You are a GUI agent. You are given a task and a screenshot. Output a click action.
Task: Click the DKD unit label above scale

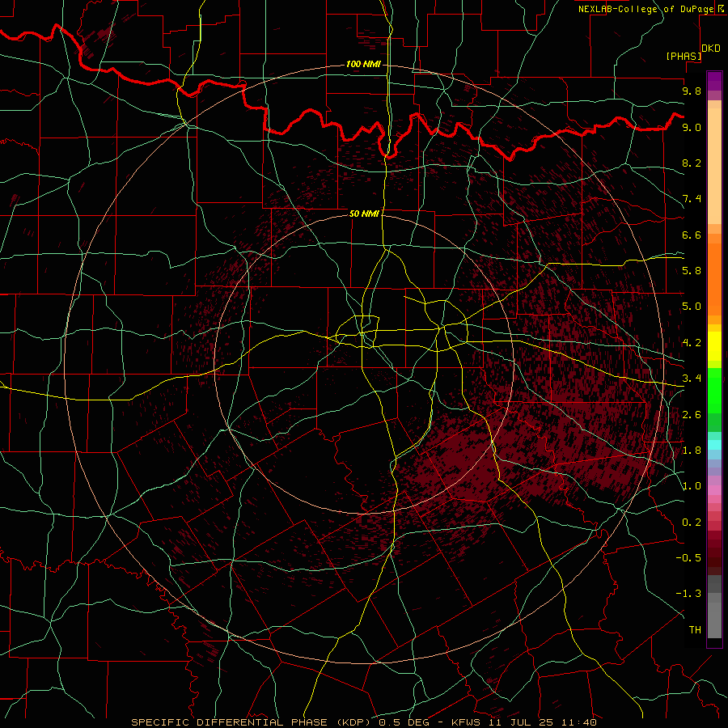(x=711, y=49)
